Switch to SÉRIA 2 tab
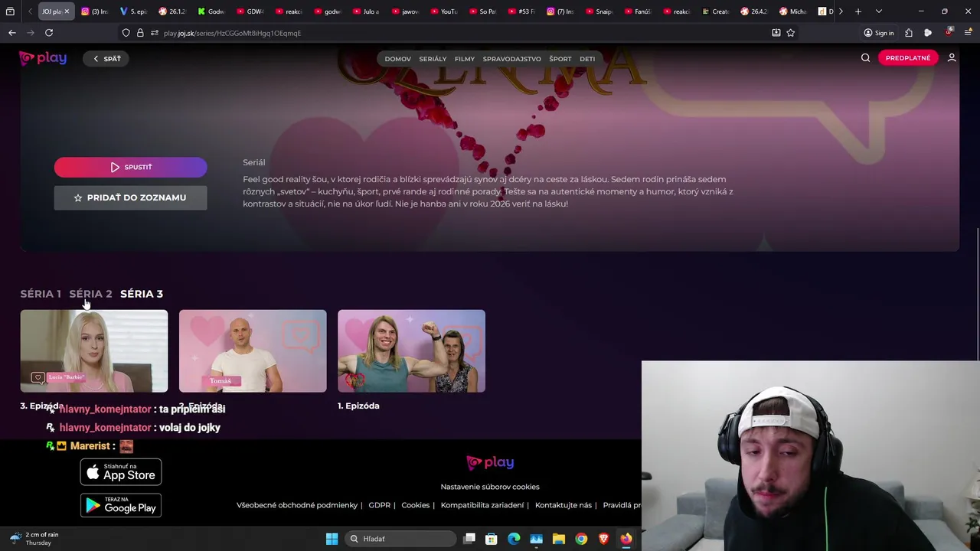 tap(90, 294)
